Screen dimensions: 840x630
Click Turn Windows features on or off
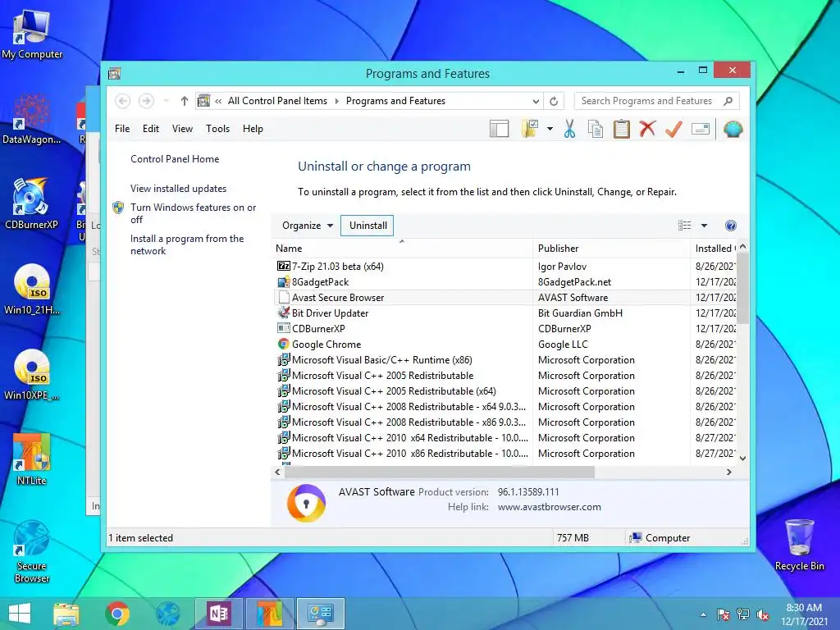(193, 213)
